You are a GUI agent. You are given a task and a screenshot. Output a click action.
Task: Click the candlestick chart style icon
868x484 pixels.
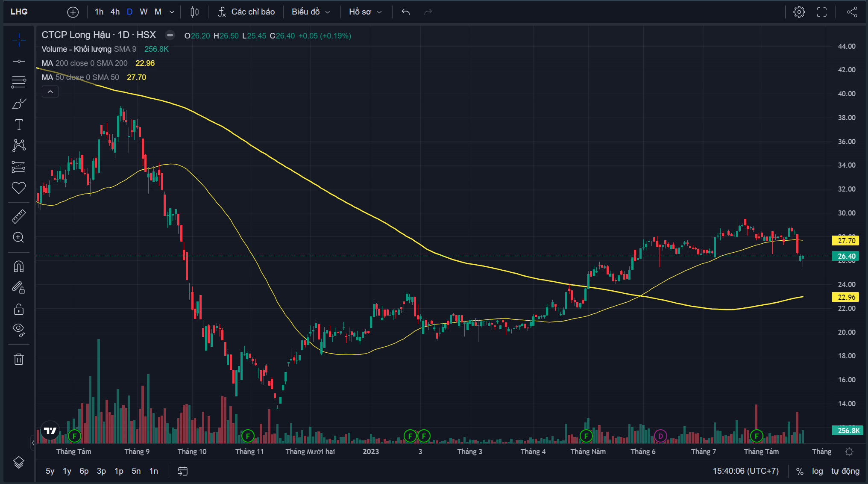194,12
